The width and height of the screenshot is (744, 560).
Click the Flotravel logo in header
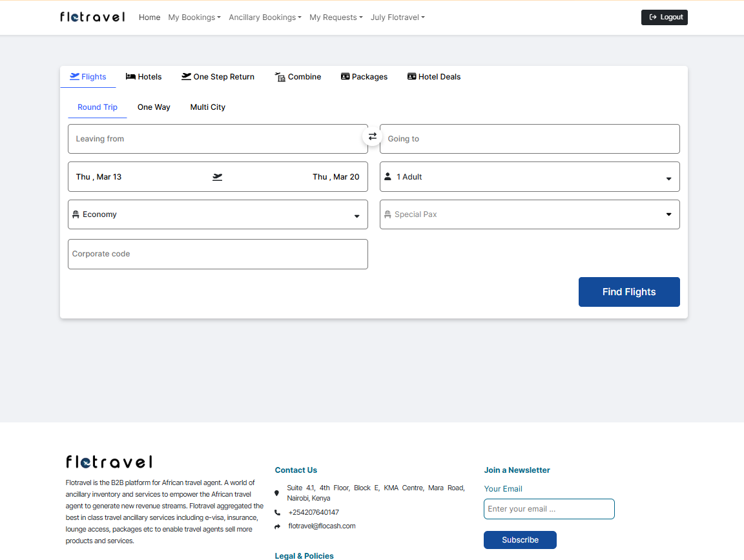tap(92, 17)
